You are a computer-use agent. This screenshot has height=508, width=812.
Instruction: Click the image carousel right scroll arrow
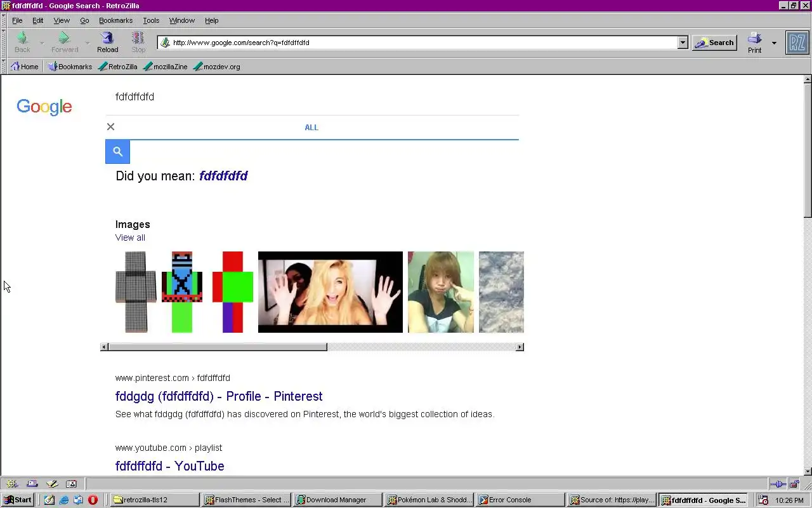pyautogui.click(x=520, y=347)
